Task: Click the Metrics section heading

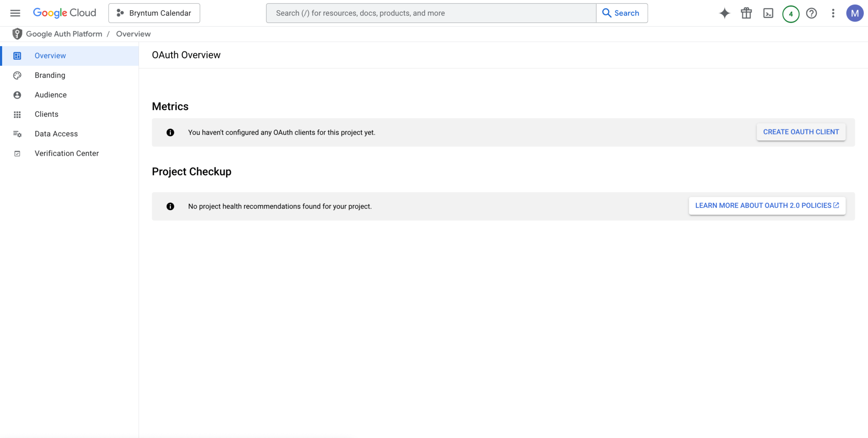Action: click(170, 106)
